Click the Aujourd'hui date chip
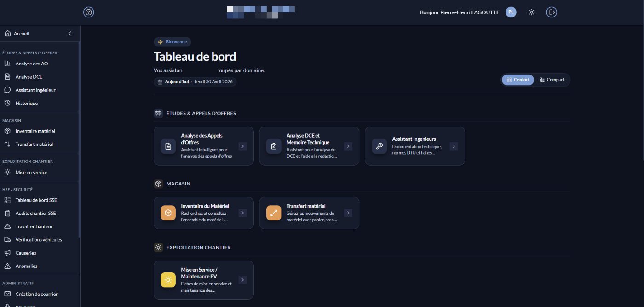 (195, 81)
